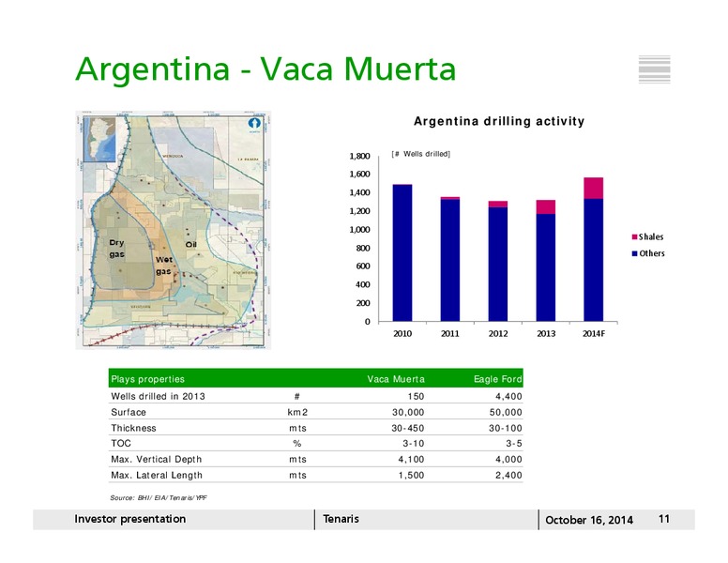Image resolution: width=728 pixels, height=563 pixels.
Task: Click the Tenaris striped logo icon
Action: point(654,69)
